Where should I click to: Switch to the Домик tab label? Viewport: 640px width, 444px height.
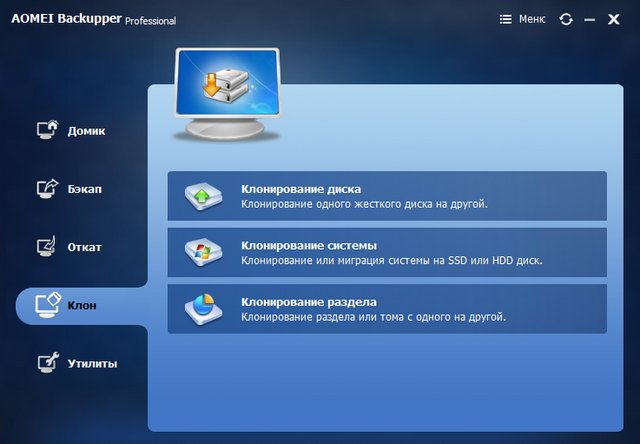coord(86,131)
